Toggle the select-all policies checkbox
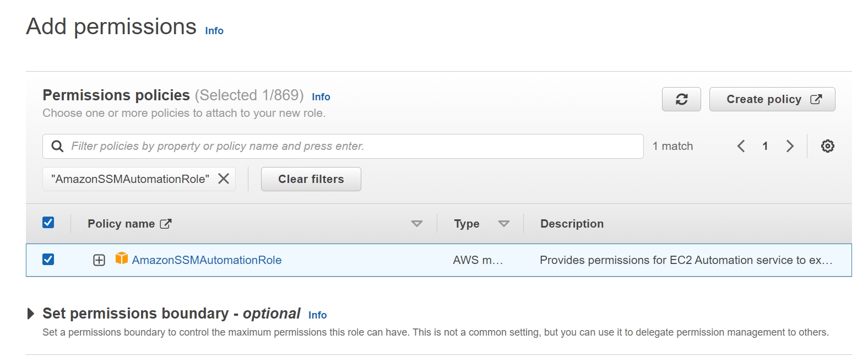Viewport: 868px width, 356px height. coord(48,223)
